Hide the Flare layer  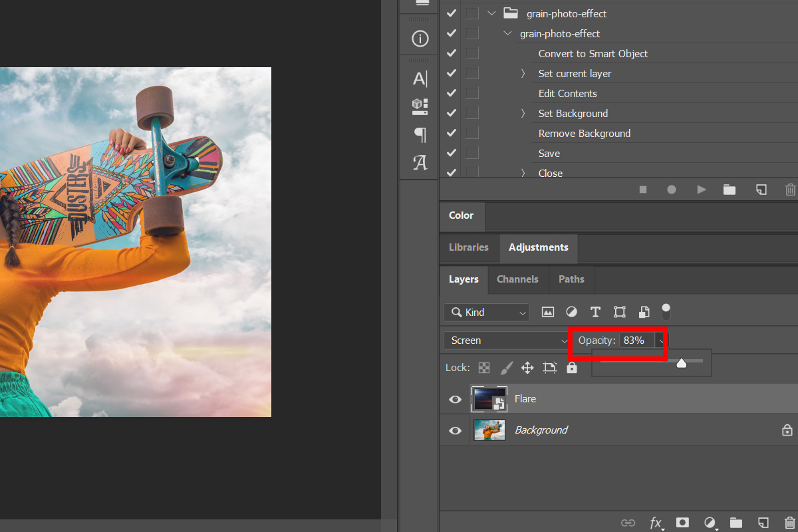pos(455,399)
